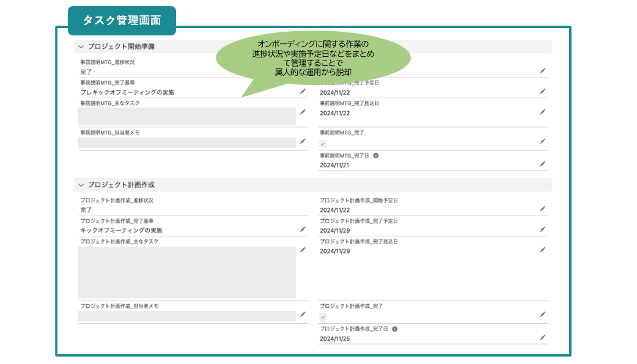The width and height of the screenshot is (637, 364).
Task: Collapse the プロジェクト計画作成 section chevron
Action: pos(81,184)
